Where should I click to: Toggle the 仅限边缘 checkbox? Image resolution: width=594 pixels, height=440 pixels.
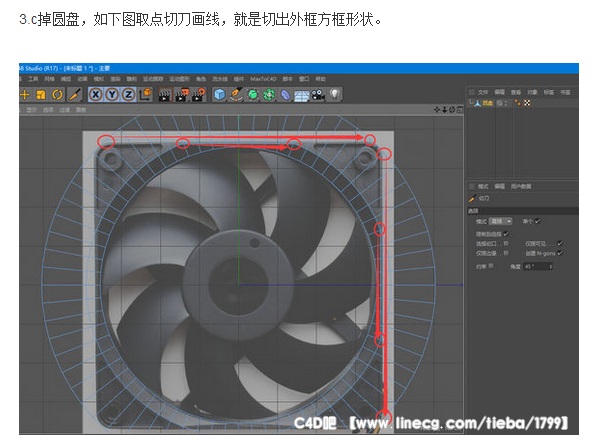click(x=506, y=253)
